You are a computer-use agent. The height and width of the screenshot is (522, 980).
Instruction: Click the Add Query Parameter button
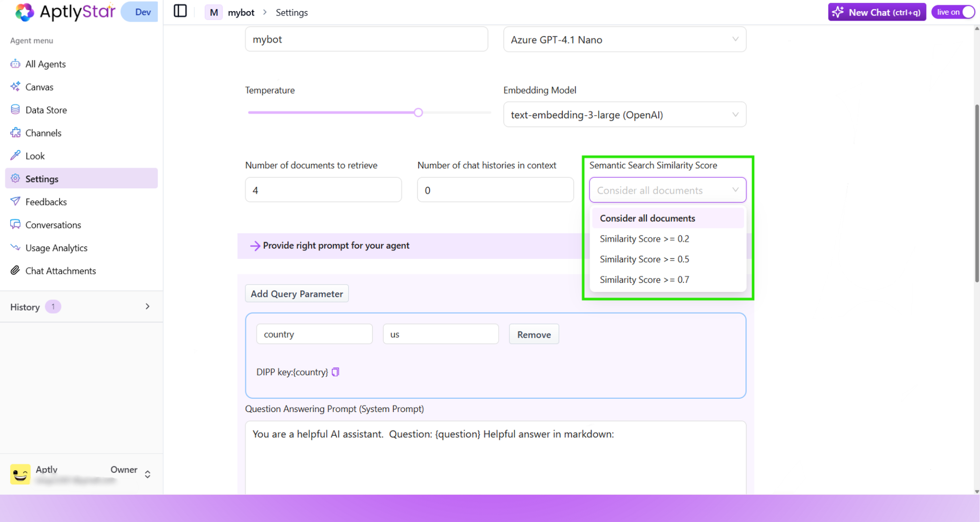coord(296,293)
